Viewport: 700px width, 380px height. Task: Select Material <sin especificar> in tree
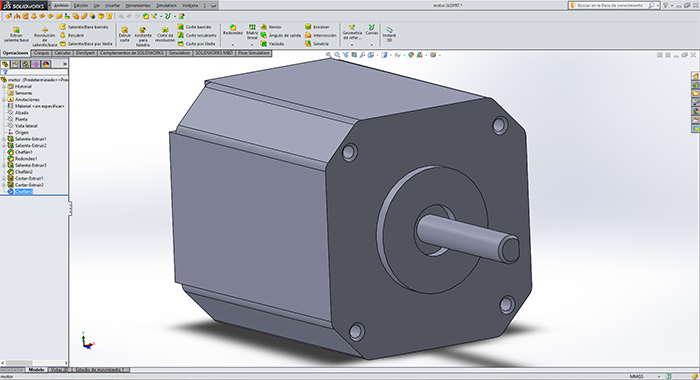[36, 106]
